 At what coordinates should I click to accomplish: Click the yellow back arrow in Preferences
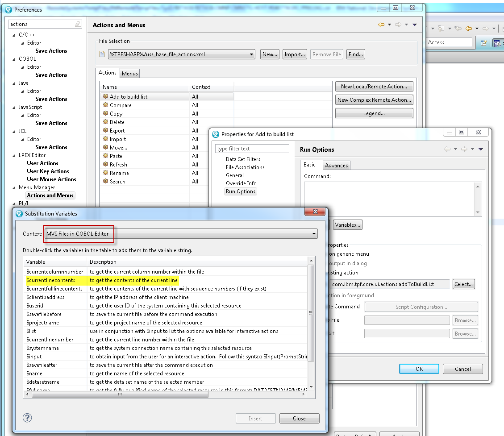pos(381,25)
